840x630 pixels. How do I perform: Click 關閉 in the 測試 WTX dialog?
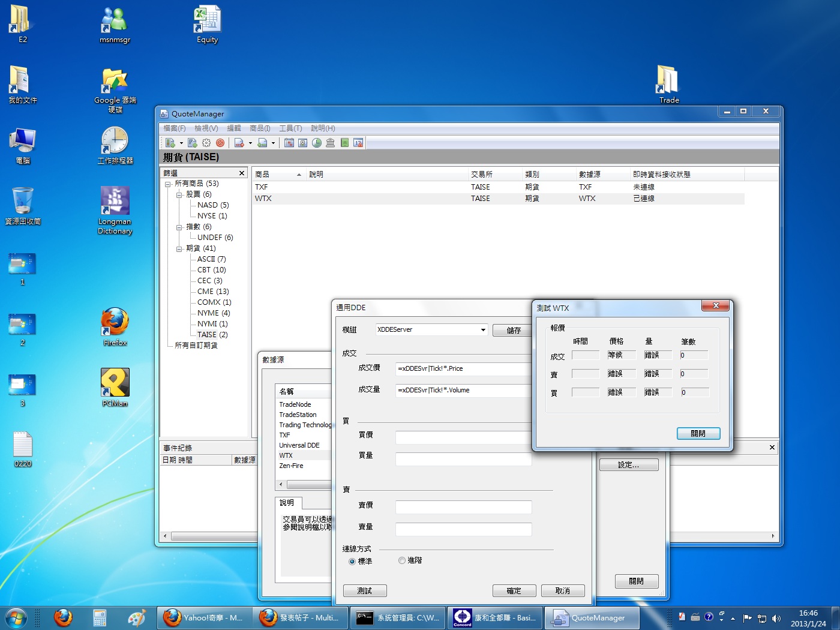(x=698, y=433)
